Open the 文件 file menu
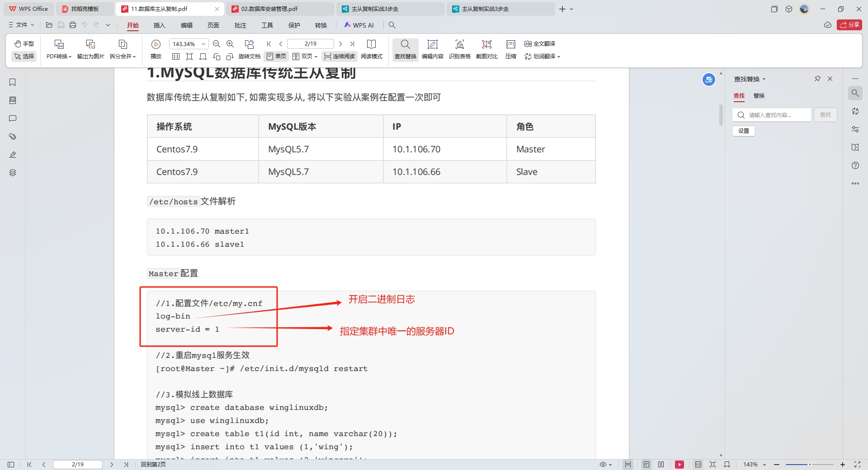 click(x=21, y=25)
